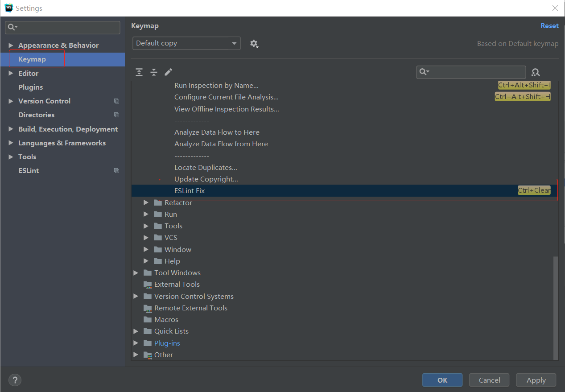
Task: Click find actions by shortcut magnifier icon
Action: (535, 72)
